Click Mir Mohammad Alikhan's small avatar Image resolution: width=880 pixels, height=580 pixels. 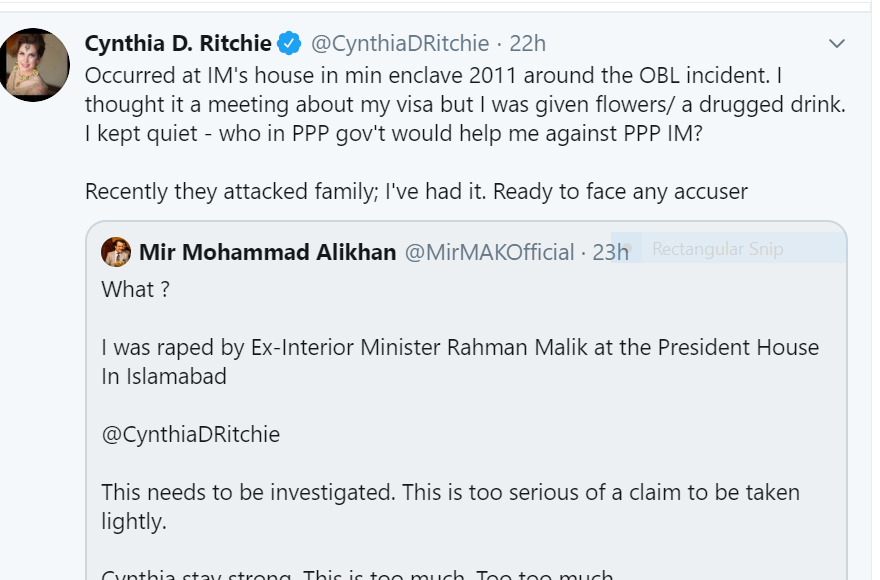(x=116, y=252)
